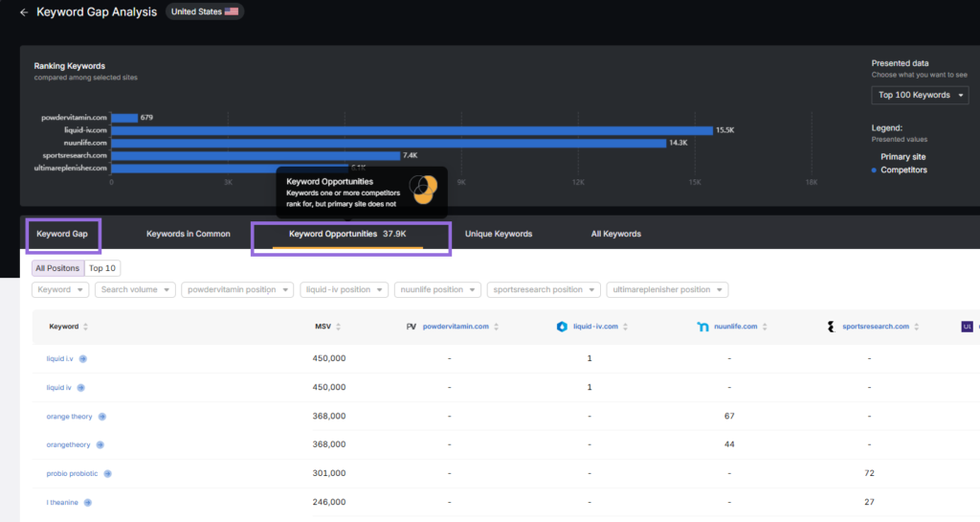Open arrow icon next to l theanine
The image size is (980, 522).
87,503
